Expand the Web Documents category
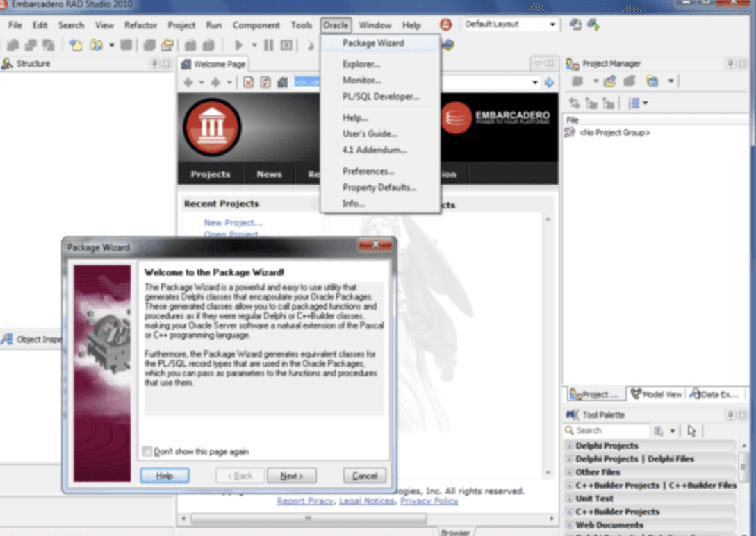 tap(569, 525)
